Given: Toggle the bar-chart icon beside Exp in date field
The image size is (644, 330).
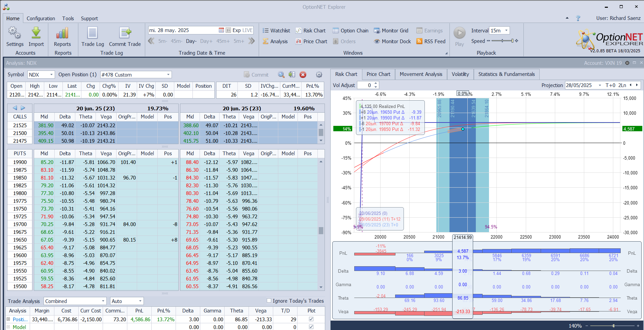Looking at the screenshot, I should pyautogui.click(x=228, y=30).
